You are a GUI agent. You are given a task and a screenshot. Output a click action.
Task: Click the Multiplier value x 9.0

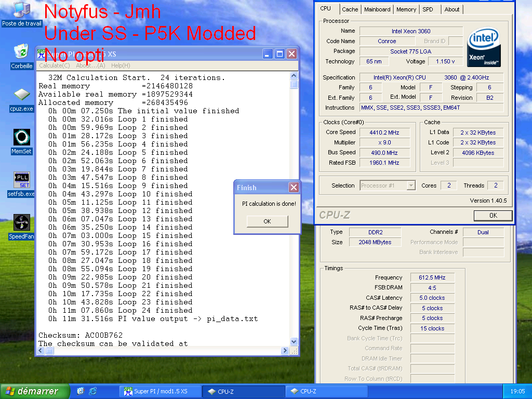384,142
